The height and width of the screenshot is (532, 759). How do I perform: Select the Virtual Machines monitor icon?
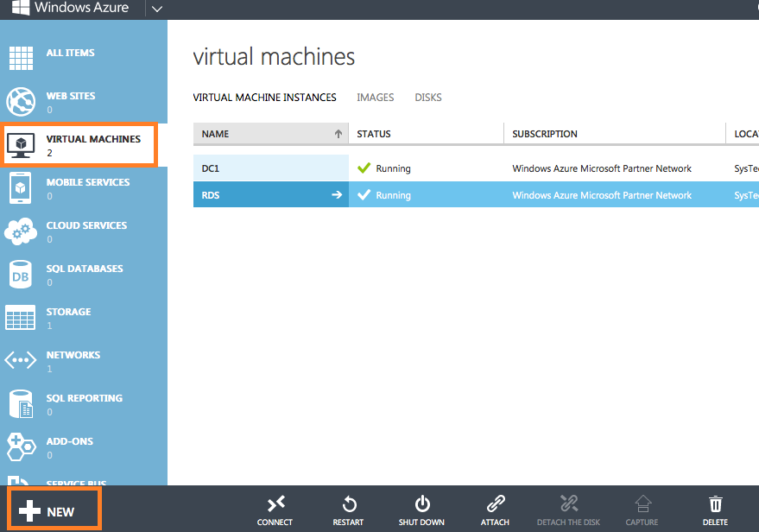pos(21,145)
